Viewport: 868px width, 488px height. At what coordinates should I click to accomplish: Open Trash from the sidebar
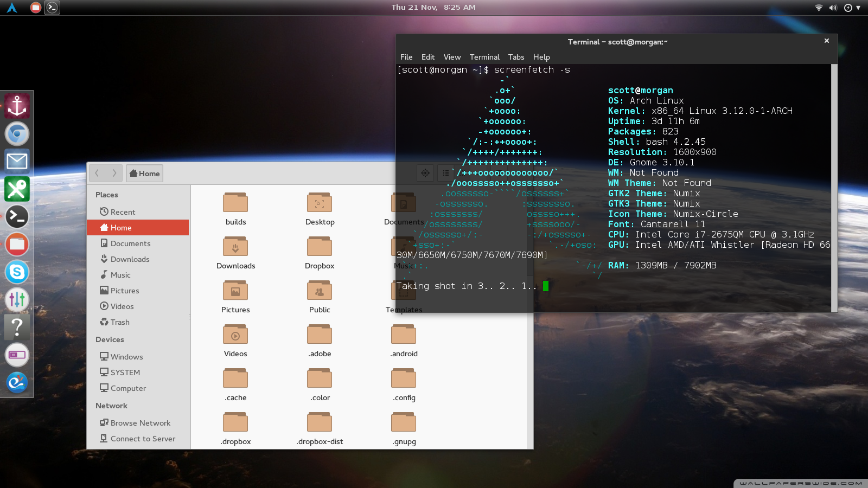(138, 322)
